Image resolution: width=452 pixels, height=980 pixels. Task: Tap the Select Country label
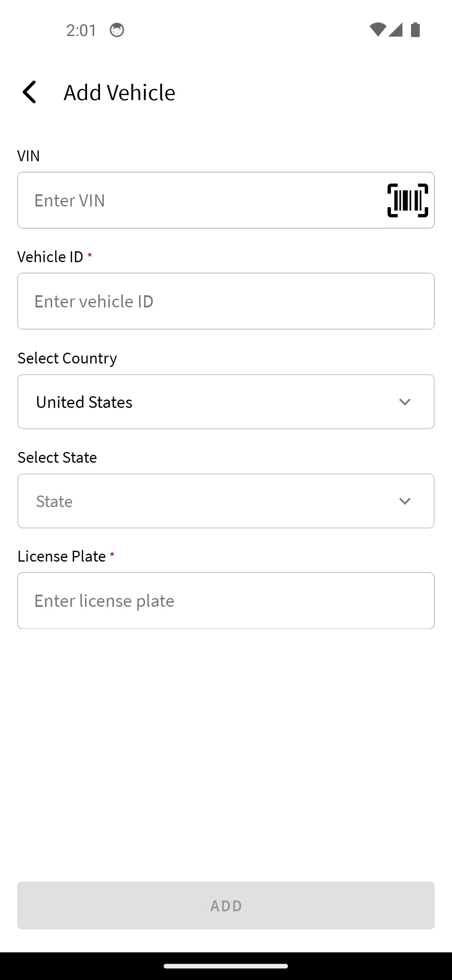pos(67,358)
